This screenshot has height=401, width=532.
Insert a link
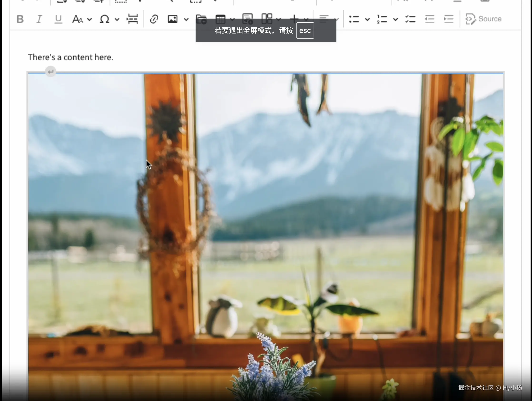(x=154, y=19)
